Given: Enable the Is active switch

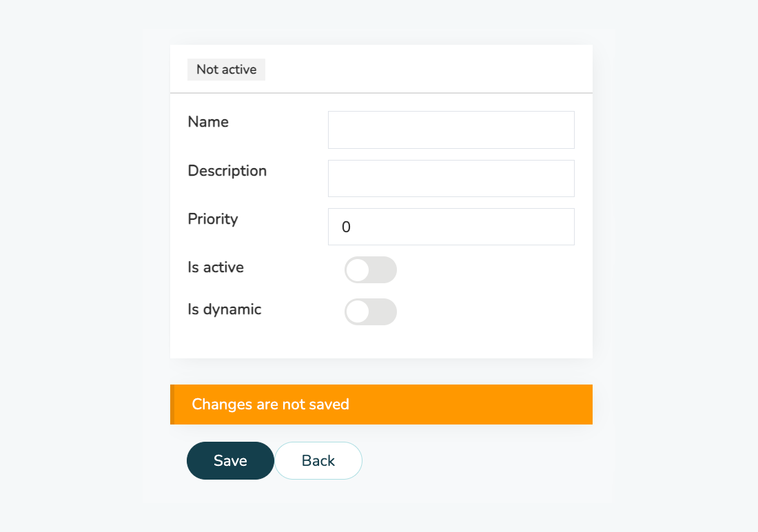Looking at the screenshot, I should [x=371, y=270].
